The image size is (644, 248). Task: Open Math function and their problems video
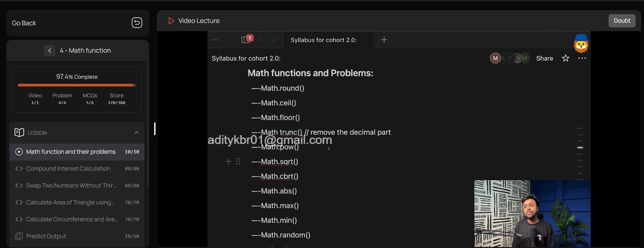pos(71,152)
